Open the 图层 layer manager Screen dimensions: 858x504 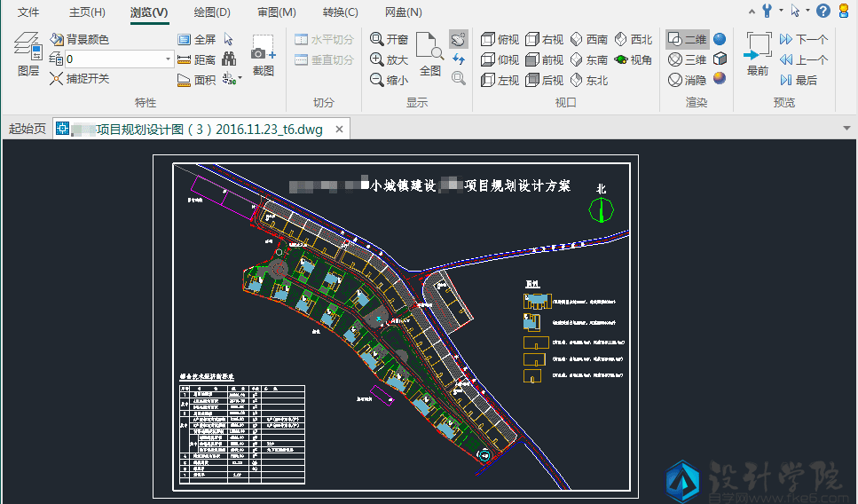[28, 53]
